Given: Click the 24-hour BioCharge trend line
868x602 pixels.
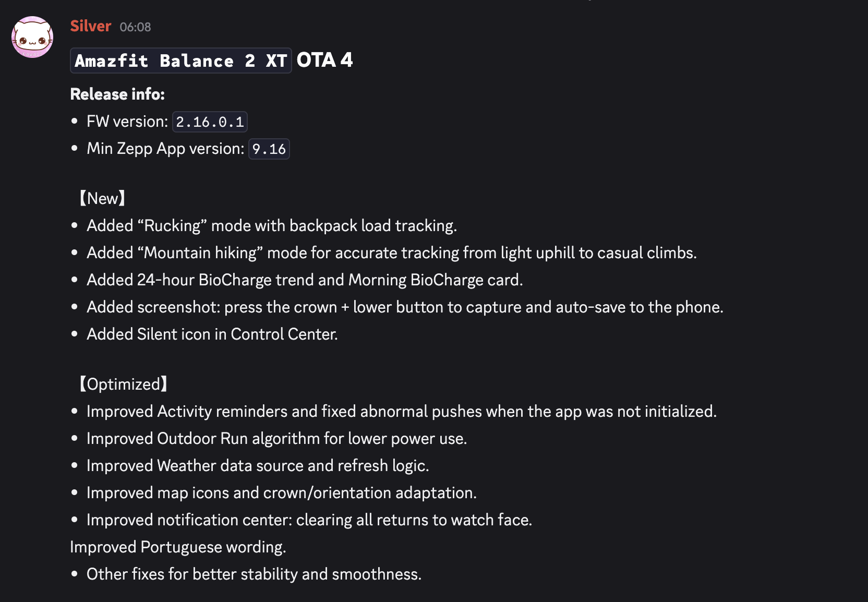Looking at the screenshot, I should pyautogui.click(x=305, y=280).
